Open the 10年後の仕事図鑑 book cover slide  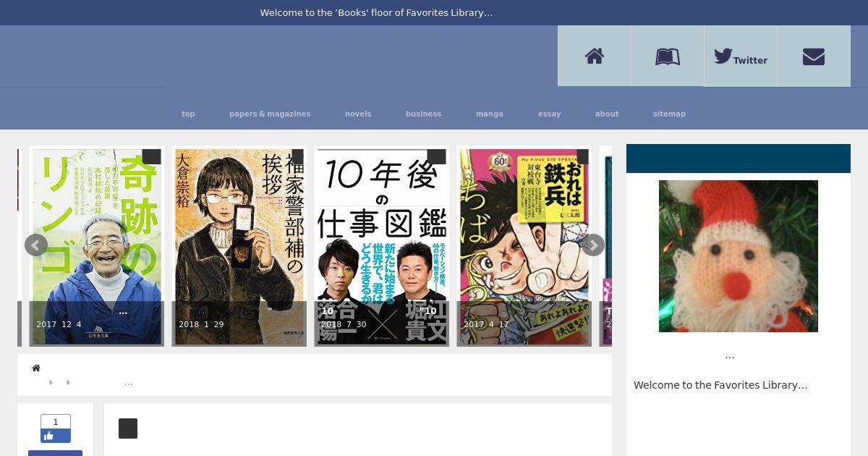382,246
